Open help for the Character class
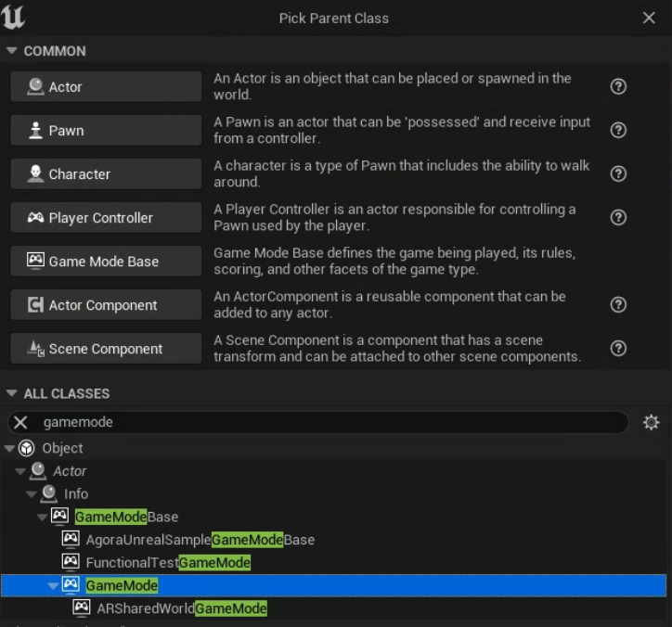672x627 pixels. coord(618,173)
